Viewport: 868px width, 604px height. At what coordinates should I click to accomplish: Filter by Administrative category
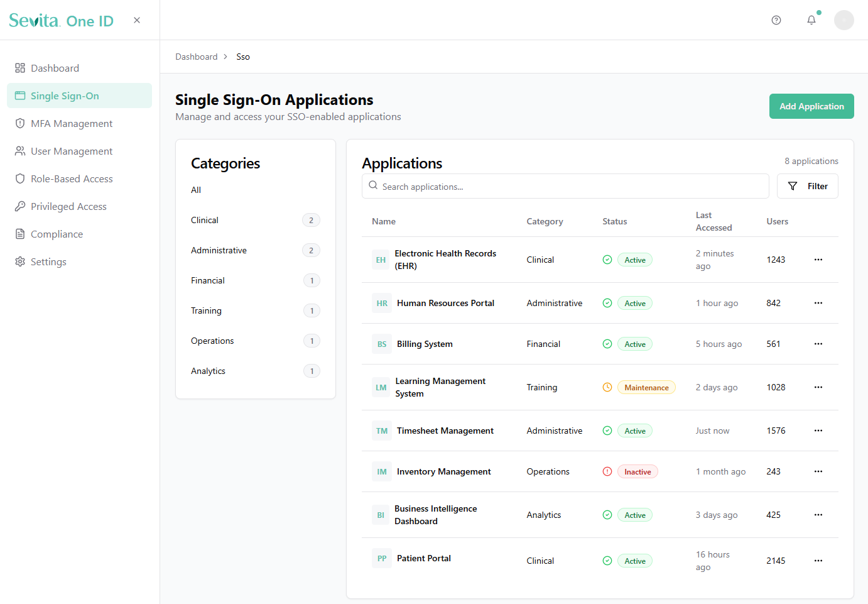pyautogui.click(x=256, y=250)
